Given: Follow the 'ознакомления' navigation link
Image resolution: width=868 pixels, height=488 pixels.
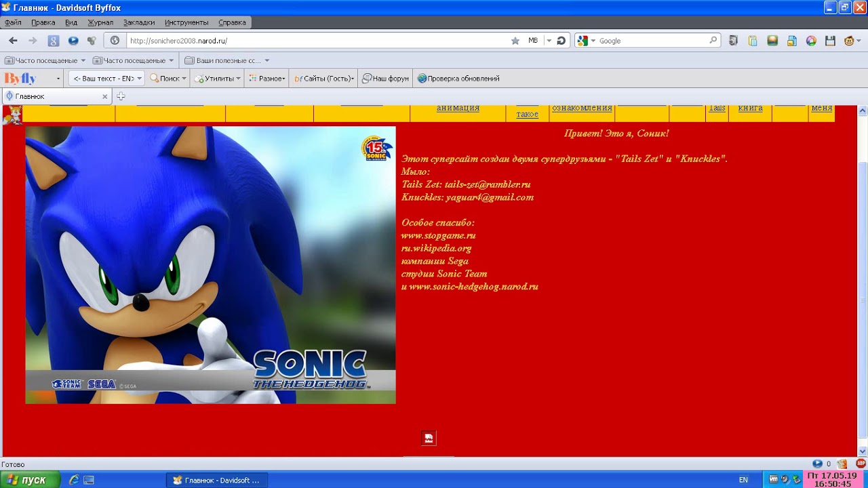Looking at the screenshot, I should click(582, 108).
